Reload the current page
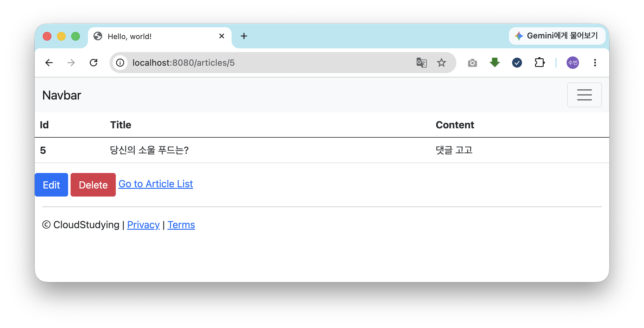The image size is (644, 328). [94, 63]
